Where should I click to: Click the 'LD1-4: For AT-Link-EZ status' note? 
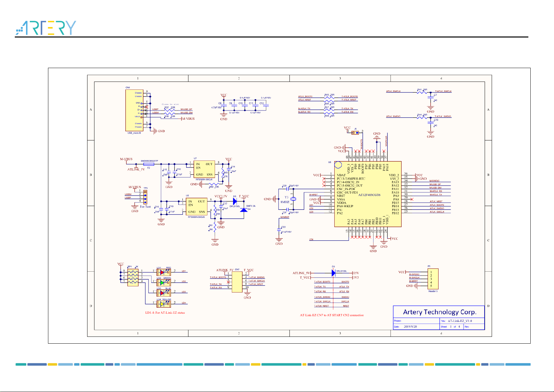point(165,313)
